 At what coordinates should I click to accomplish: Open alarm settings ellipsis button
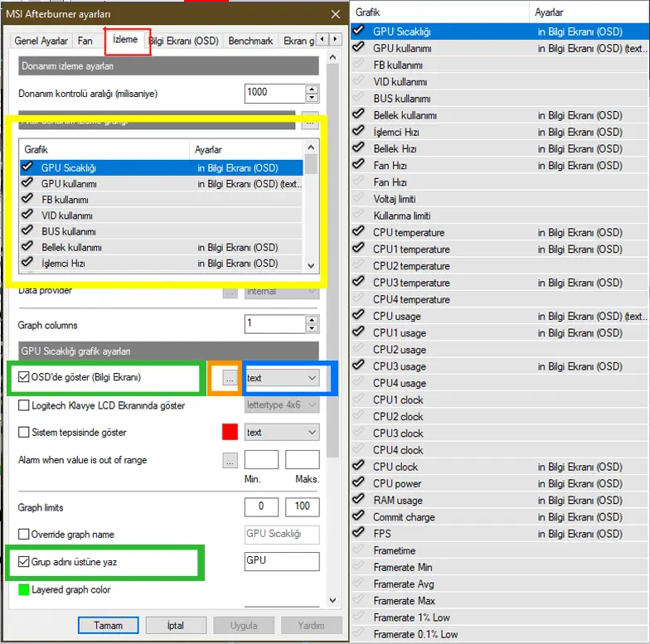click(x=230, y=460)
